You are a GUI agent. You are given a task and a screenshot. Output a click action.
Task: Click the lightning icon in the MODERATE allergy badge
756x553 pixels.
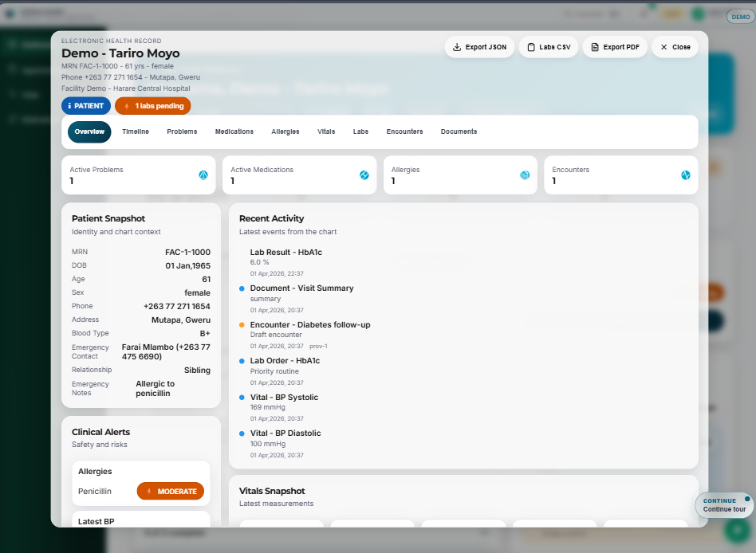150,492
